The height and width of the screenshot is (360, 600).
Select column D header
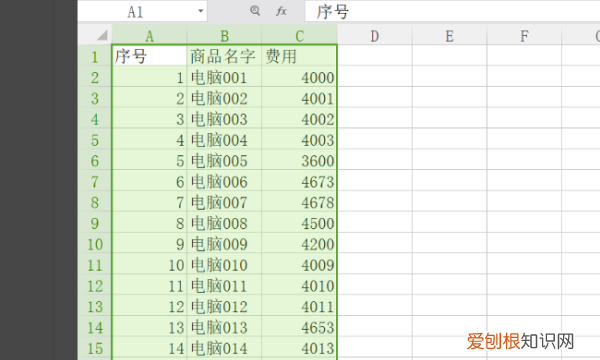[x=375, y=36]
